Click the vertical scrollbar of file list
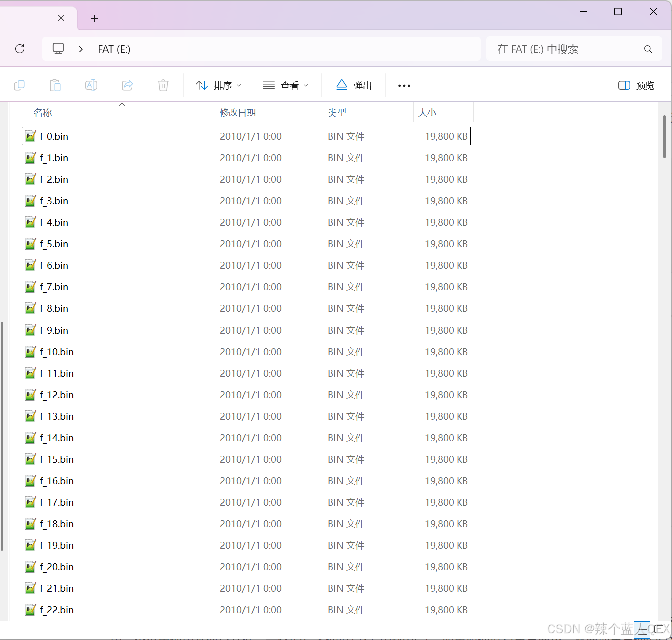This screenshot has width=672, height=640. 664,136
